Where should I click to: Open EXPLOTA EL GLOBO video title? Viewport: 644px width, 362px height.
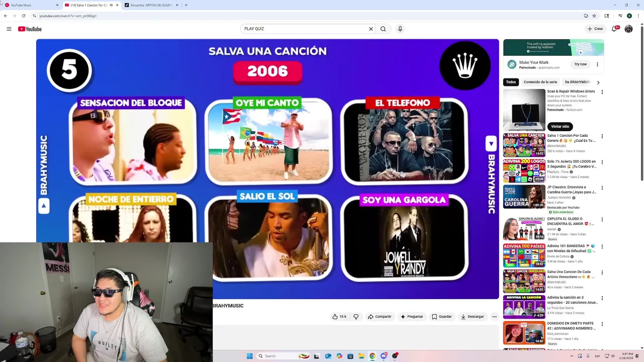pos(571,221)
